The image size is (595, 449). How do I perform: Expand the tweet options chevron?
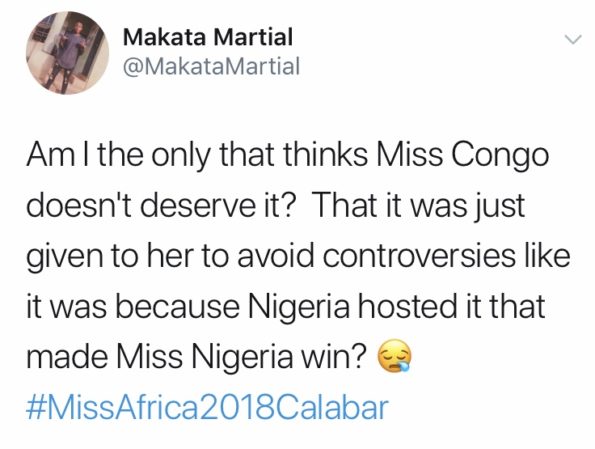tap(573, 39)
